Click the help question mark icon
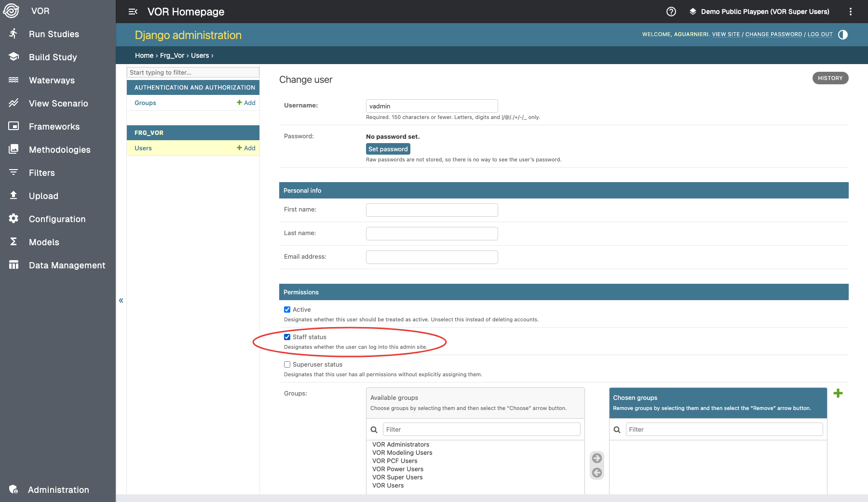 coord(671,12)
